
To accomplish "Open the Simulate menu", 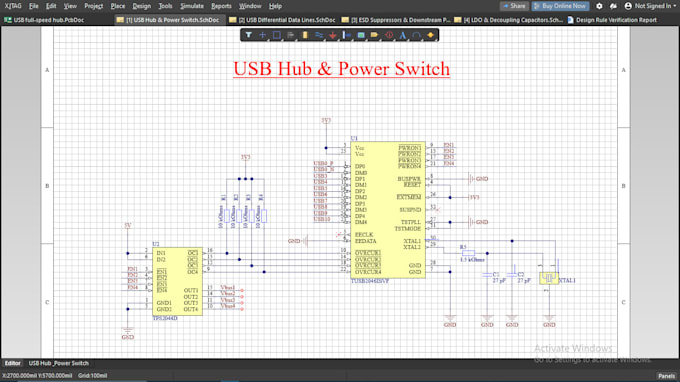I will 192,6.
